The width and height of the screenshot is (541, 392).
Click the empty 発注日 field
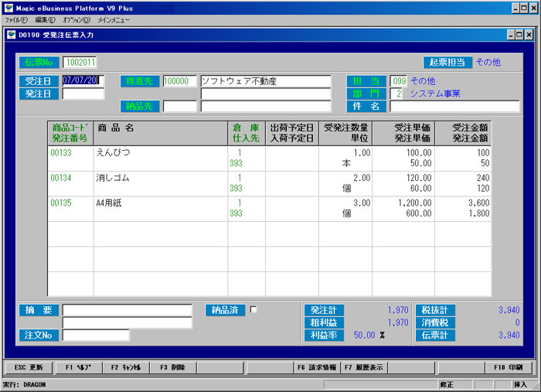pos(83,94)
